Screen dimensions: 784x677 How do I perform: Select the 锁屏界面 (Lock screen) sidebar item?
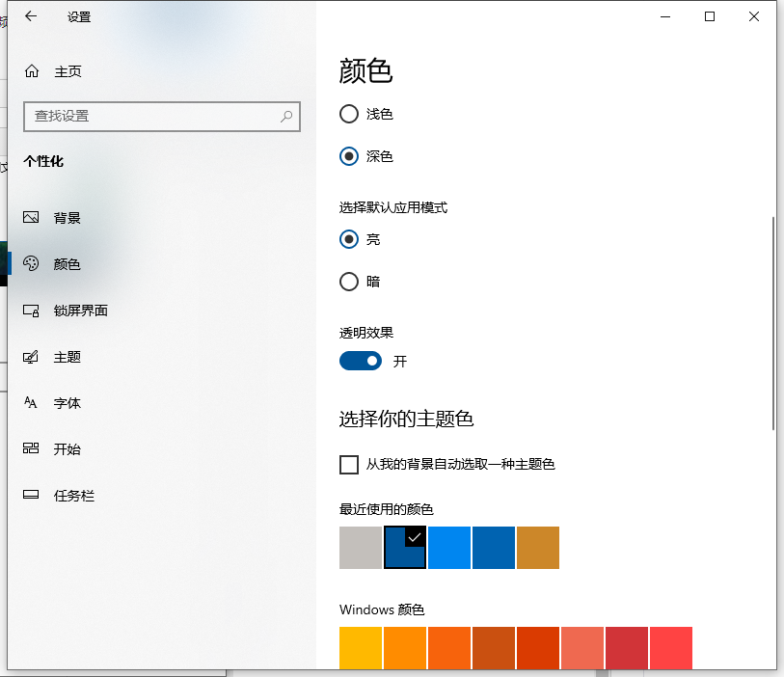pyautogui.click(x=81, y=311)
